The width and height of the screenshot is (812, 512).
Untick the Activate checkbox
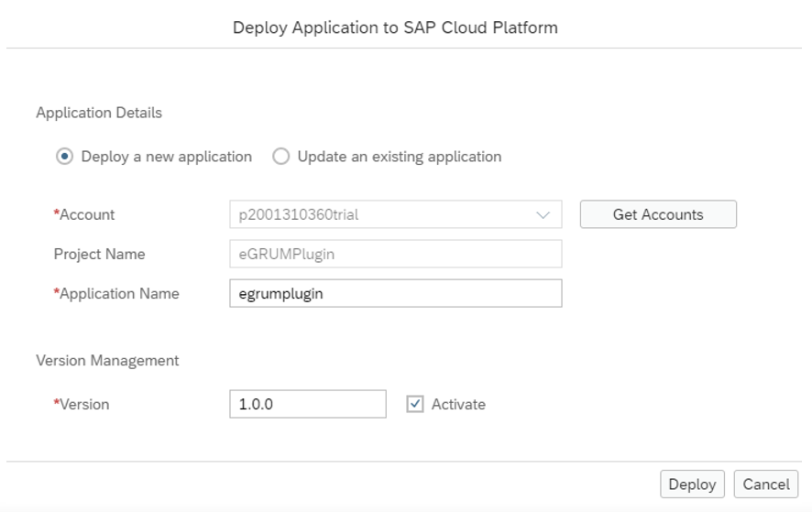[415, 404]
